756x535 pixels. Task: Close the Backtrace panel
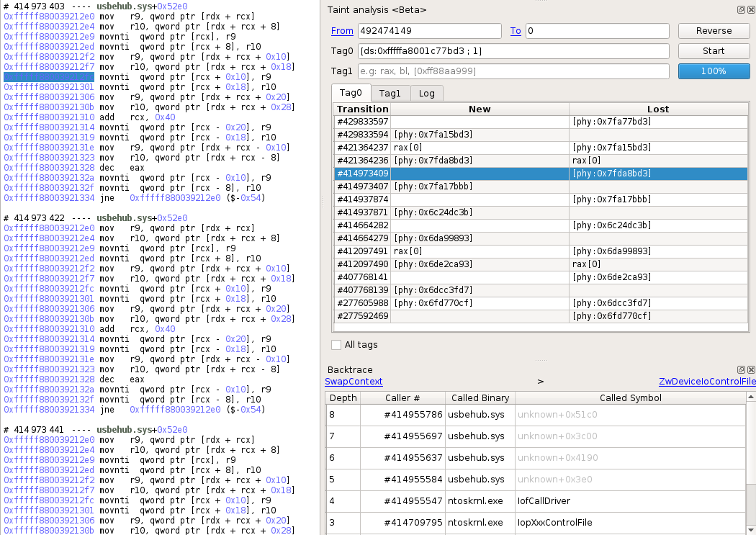(x=750, y=369)
